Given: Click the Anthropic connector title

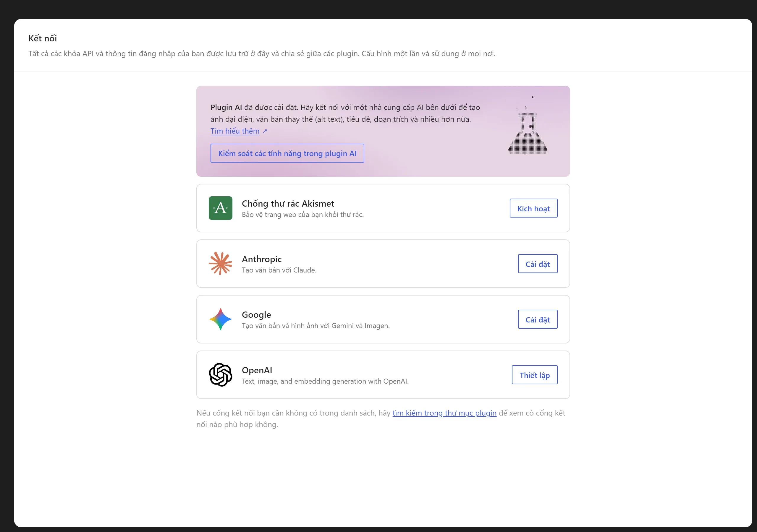Looking at the screenshot, I should pos(261,259).
